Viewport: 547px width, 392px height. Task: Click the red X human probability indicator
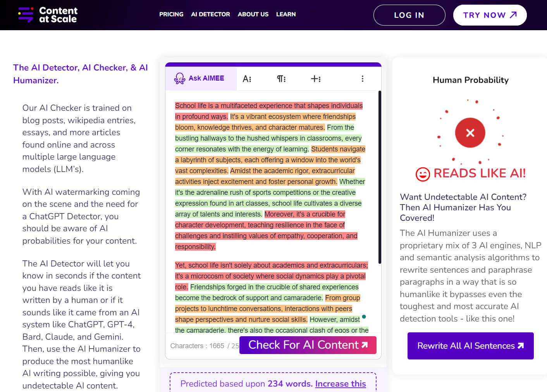(x=470, y=132)
